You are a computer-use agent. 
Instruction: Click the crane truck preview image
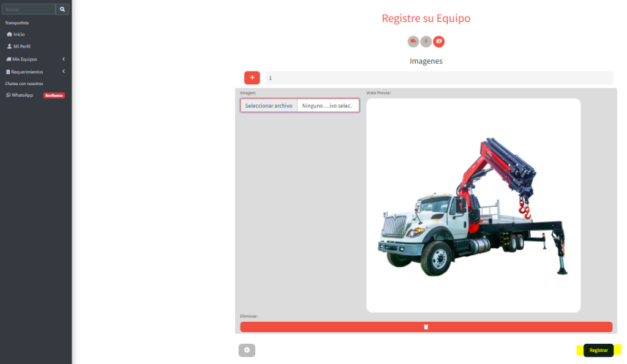473,206
